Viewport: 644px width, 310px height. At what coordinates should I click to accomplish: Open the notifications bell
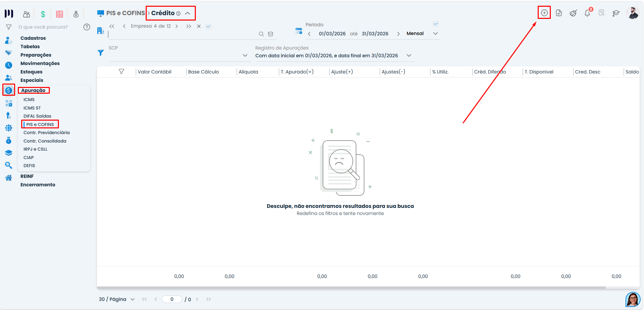click(587, 13)
